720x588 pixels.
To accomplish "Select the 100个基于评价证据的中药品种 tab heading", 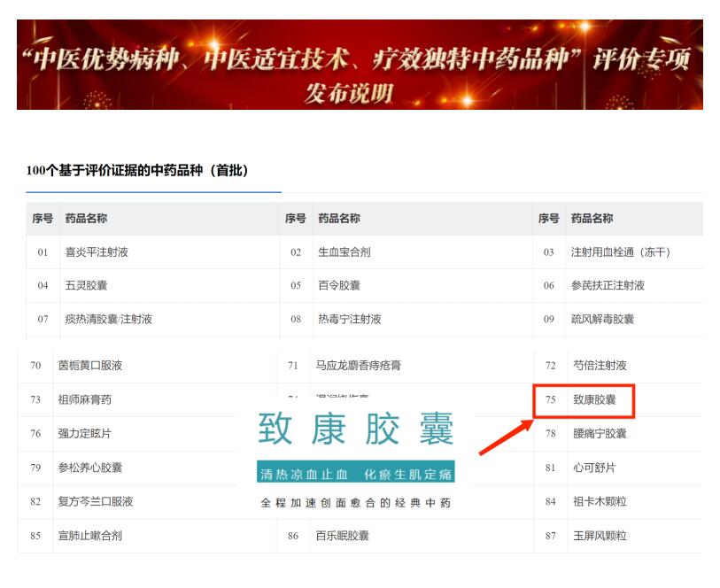I will (x=137, y=170).
